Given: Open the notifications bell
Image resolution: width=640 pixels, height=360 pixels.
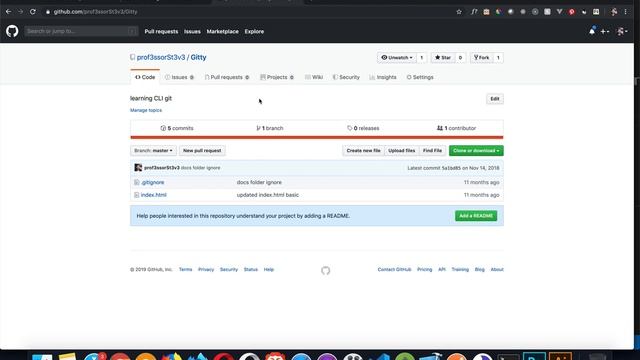Looking at the screenshot, I should pos(592,31).
